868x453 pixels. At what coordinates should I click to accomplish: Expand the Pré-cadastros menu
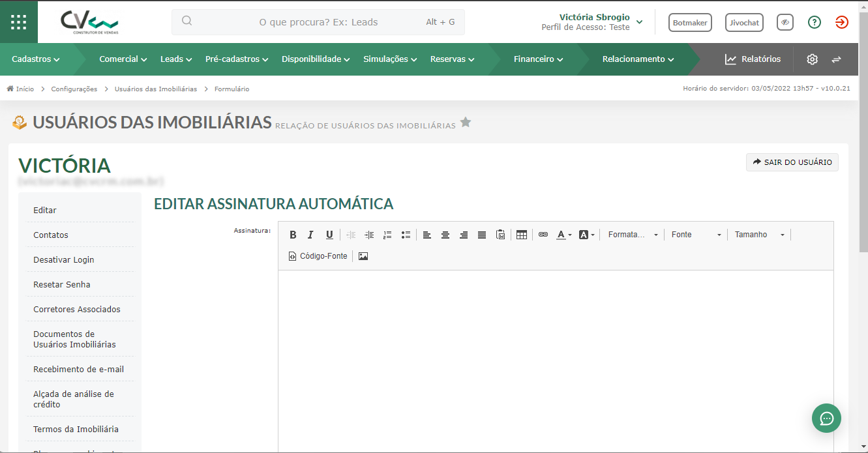(237, 59)
